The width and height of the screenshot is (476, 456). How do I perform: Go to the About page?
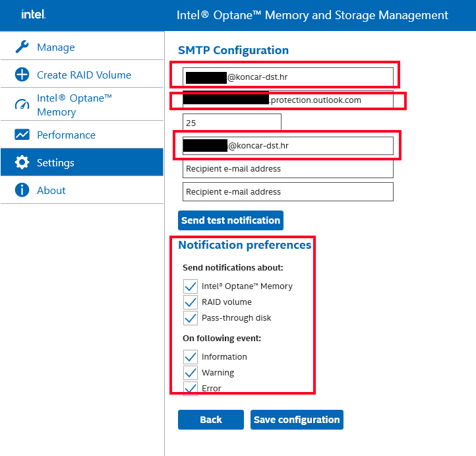pos(51,190)
